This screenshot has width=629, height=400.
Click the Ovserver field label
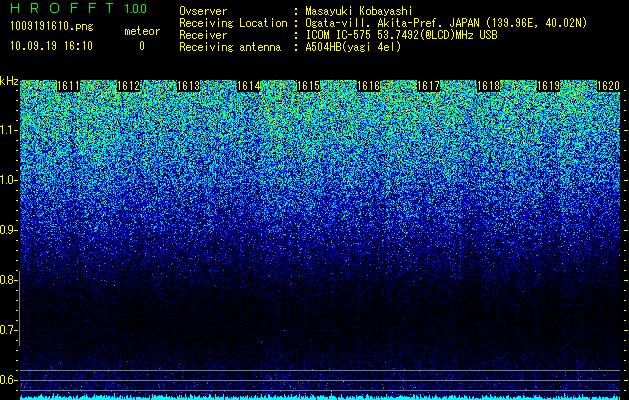203,11
